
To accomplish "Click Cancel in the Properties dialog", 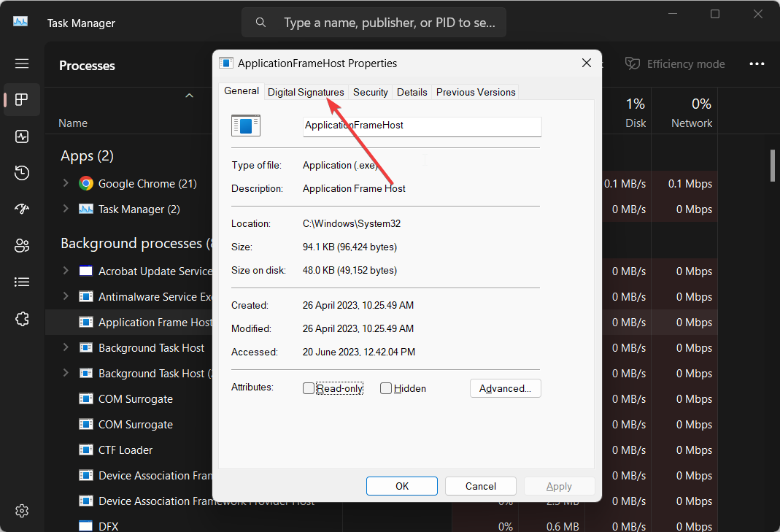I will point(481,486).
